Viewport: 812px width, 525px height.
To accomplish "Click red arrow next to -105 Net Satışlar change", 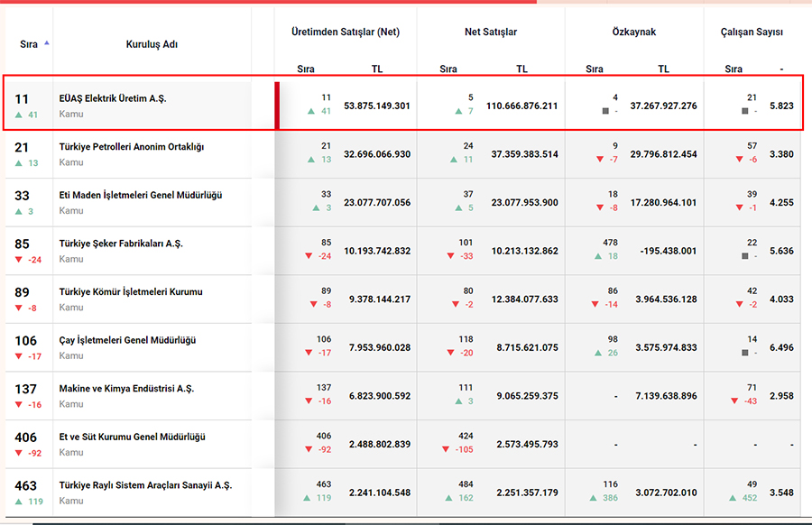I will tap(446, 449).
